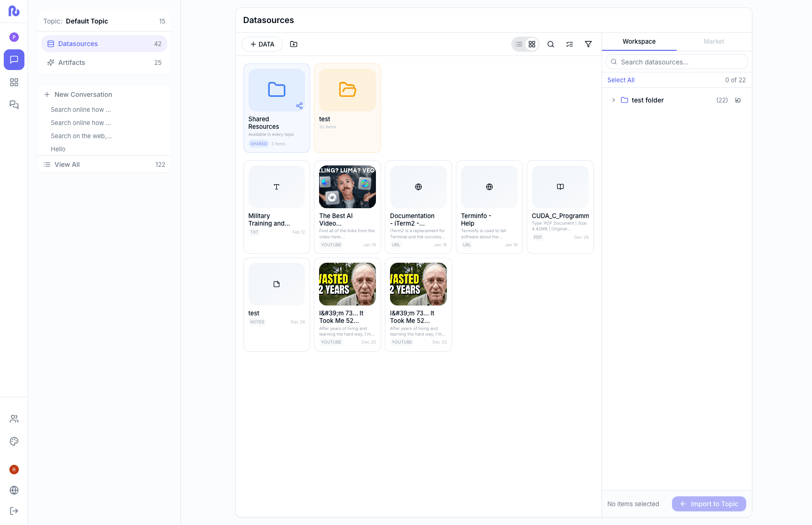The image size is (812, 525).
Task: Click the DATA add button
Action: coord(262,44)
